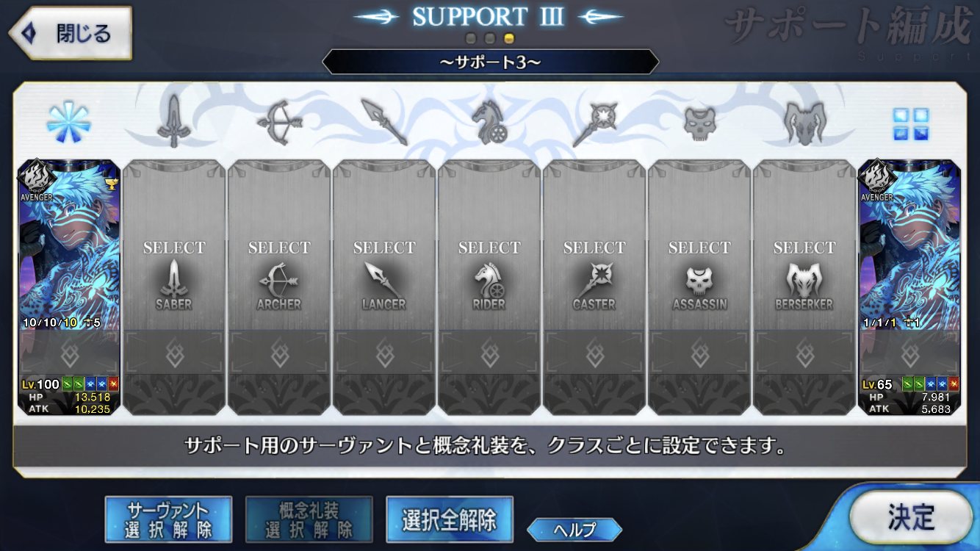Open the SELECT BERSERKER servant slot
This screenshot has height=551, width=980.
pyautogui.click(x=804, y=287)
